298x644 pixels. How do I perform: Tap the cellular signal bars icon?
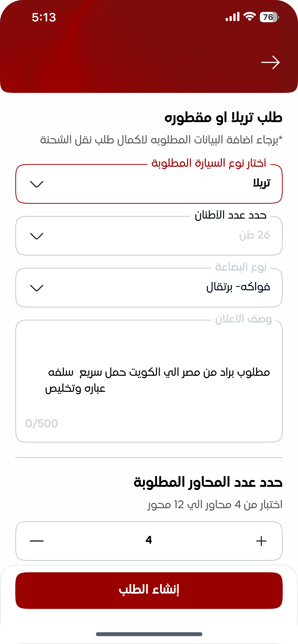click(x=232, y=17)
